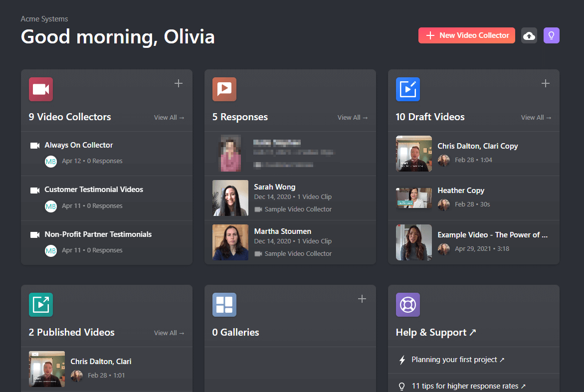Select the Video Collectors camera icon
Screen dimensions: 584x392
(x=40, y=89)
